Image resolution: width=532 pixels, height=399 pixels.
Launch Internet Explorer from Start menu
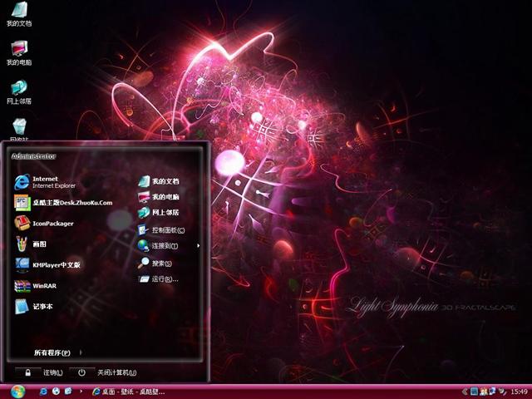tap(45, 182)
